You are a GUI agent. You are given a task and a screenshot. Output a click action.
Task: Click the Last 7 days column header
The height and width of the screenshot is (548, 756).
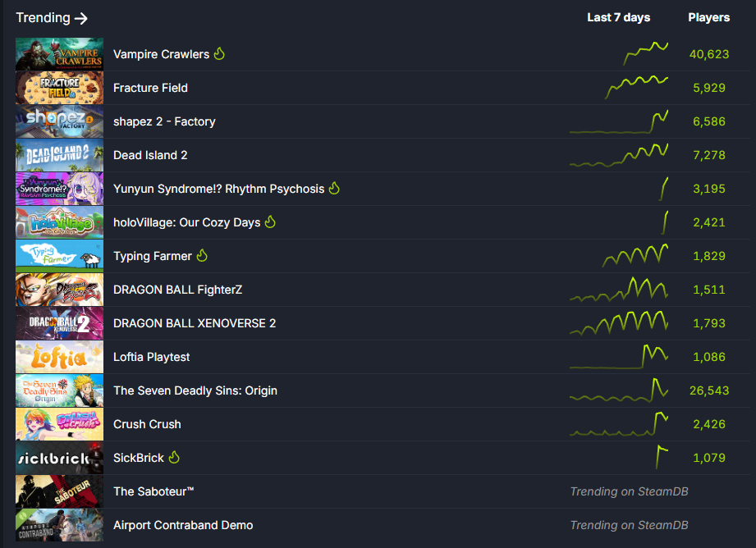point(619,17)
